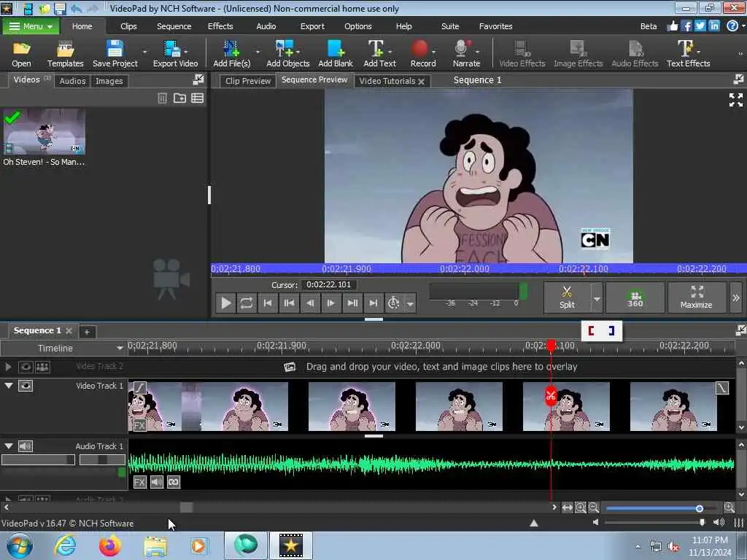The width and height of the screenshot is (747, 560).
Task: Split the clip with the Split scissors
Action: 567,297
